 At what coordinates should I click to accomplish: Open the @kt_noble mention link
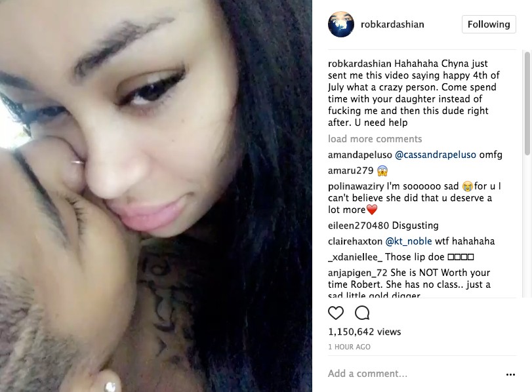(409, 241)
